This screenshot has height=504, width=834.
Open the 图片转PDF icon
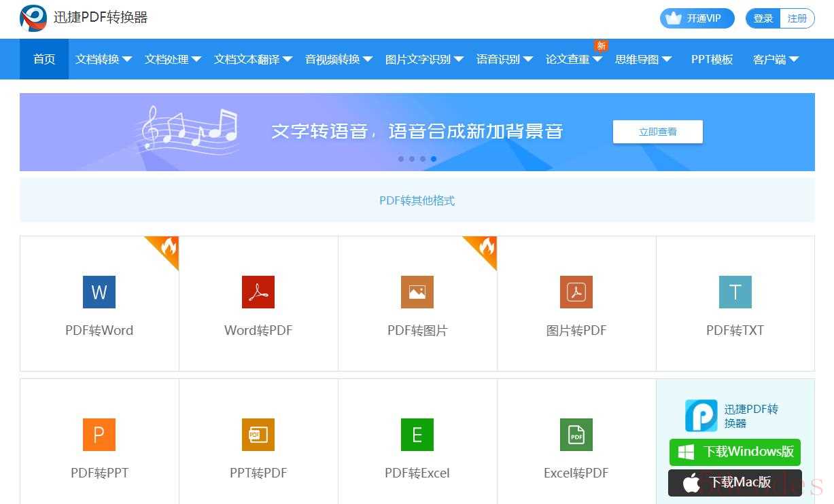576,292
